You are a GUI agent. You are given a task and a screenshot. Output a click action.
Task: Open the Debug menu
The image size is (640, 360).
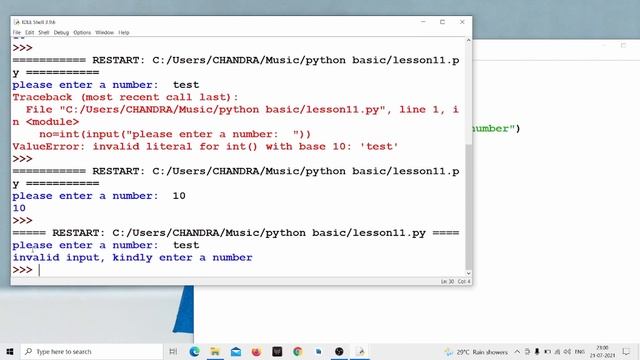point(61,32)
